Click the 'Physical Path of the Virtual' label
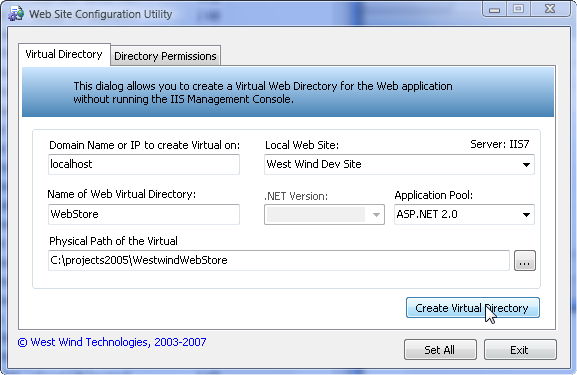 tap(113, 241)
